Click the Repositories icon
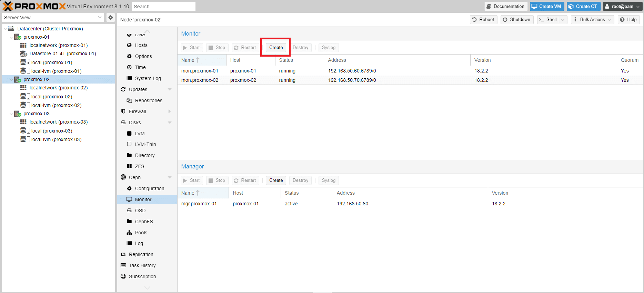This screenshot has height=293, width=644. pyautogui.click(x=129, y=100)
